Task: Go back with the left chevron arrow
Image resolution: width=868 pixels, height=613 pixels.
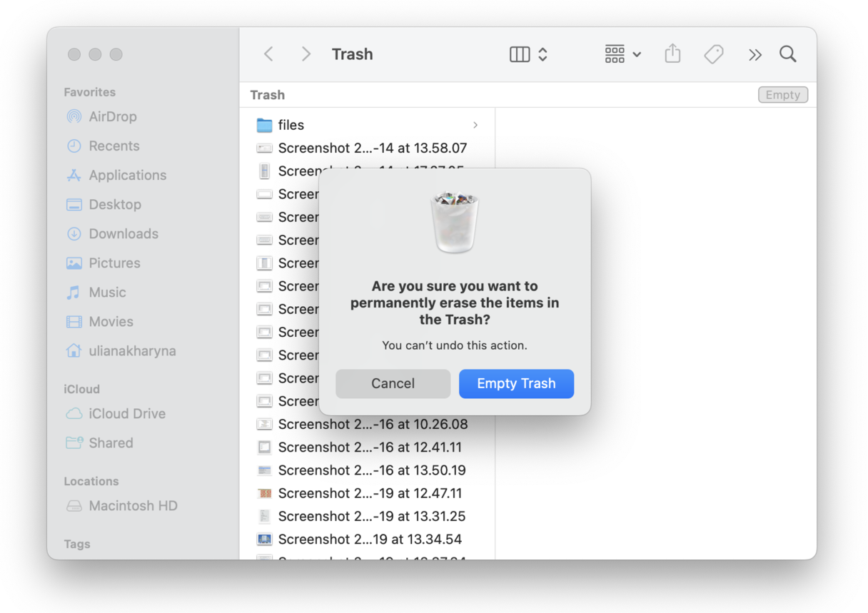Action: pyautogui.click(x=268, y=54)
